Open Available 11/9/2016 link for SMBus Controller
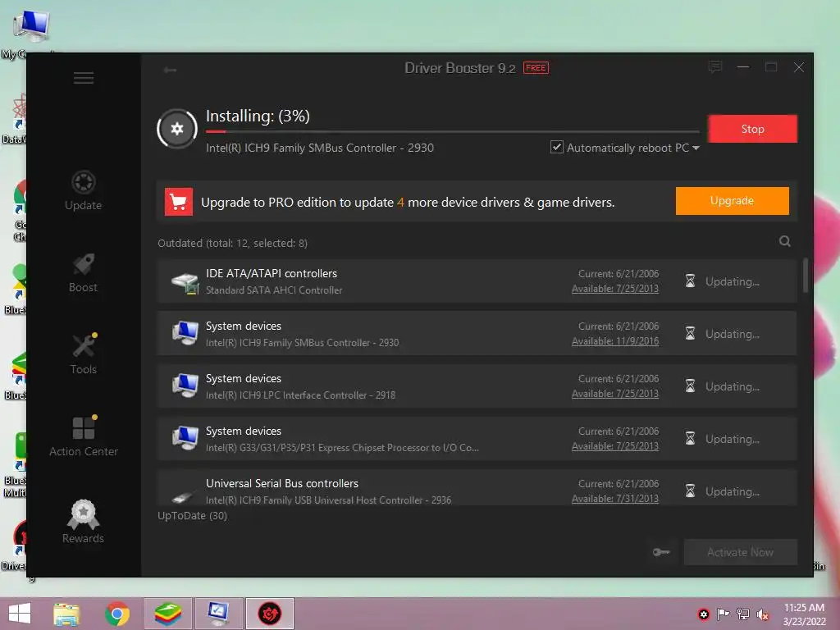 (615, 341)
